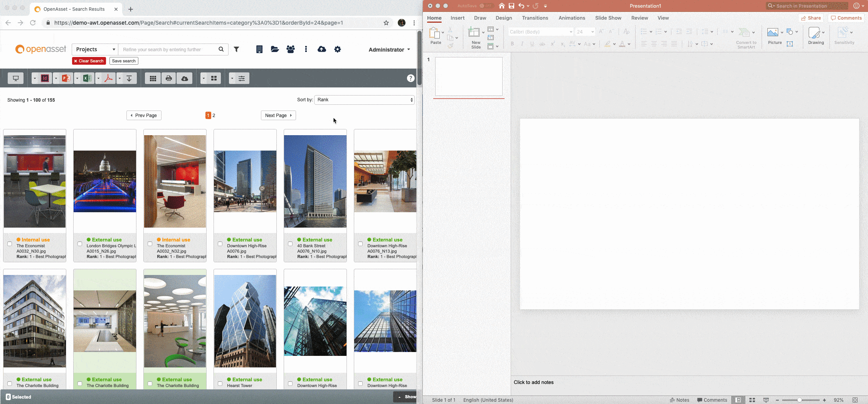Click the red Clear Search button
This screenshot has height=404, width=868.
pyautogui.click(x=89, y=61)
